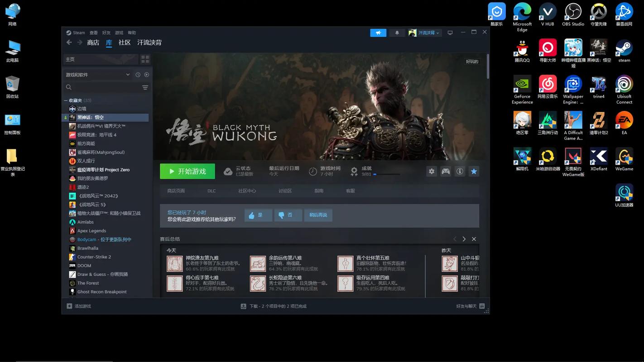Toggle the favorite star icon
Screen dimensions: 644x362
pyautogui.click(x=474, y=171)
